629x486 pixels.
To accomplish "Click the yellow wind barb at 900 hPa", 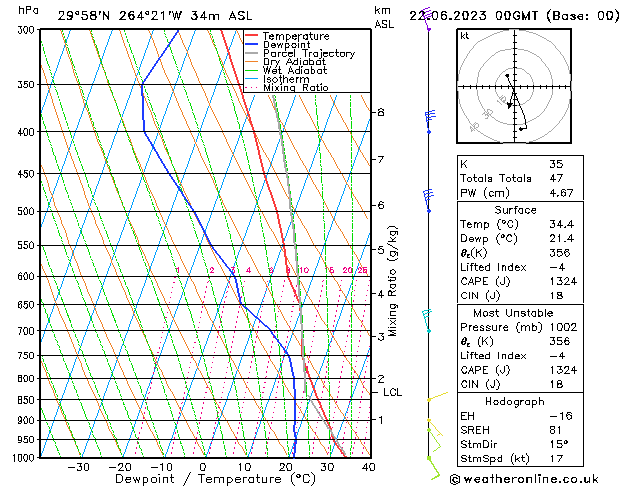I will (x=435, y=428).
